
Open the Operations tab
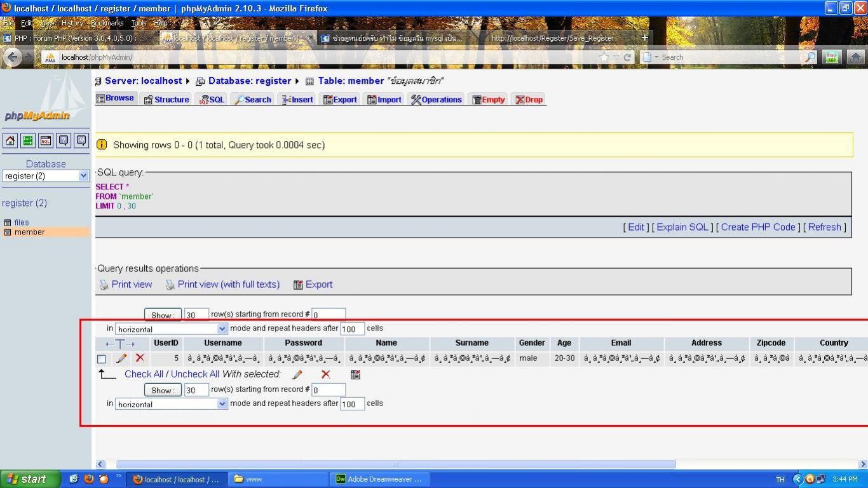coord(437,100)
